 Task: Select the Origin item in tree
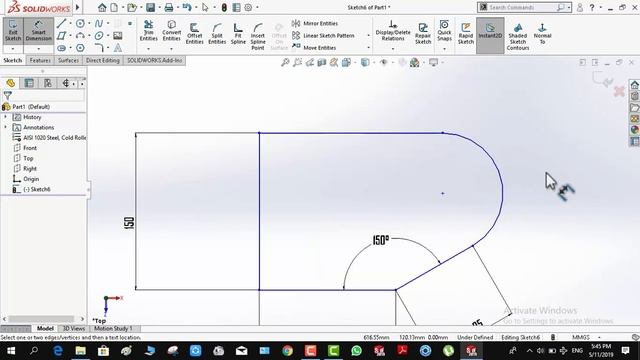tap(26, 179)
